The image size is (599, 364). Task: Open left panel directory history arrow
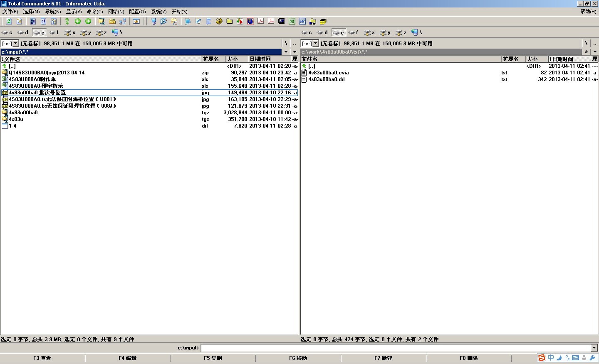[295, 52]
